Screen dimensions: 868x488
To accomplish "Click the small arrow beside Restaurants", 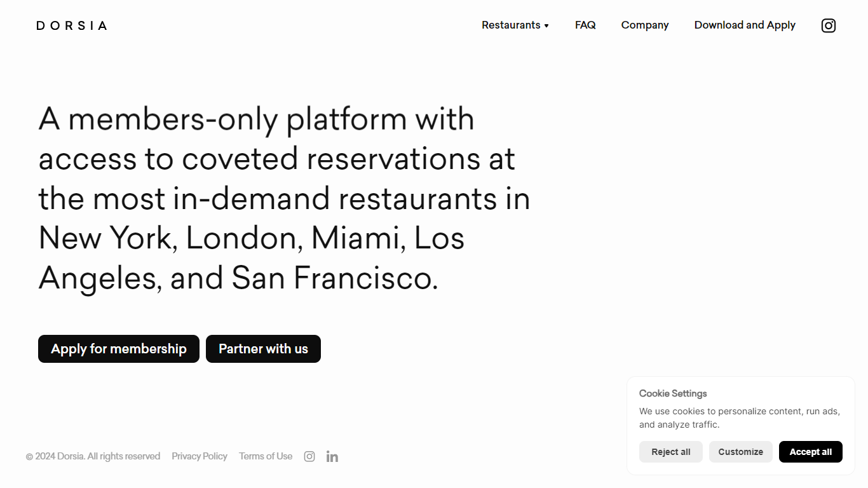I will [546, 25].
